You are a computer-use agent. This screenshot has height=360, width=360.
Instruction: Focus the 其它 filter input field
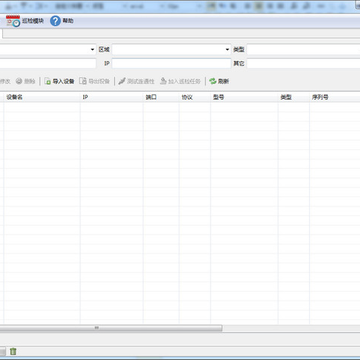tap(303, 63)
